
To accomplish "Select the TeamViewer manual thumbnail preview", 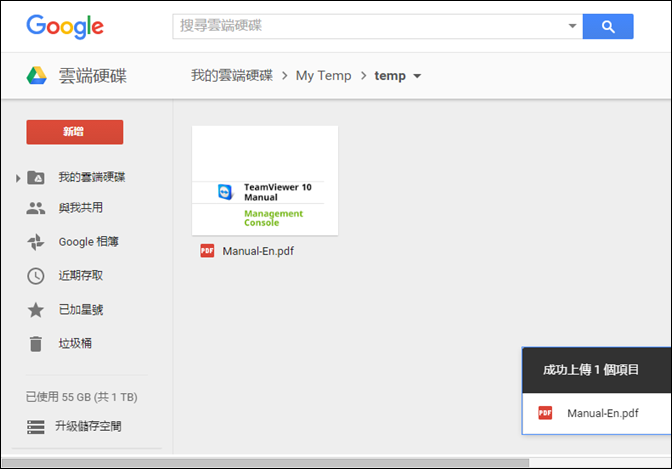I will click(x=265, y=180).
